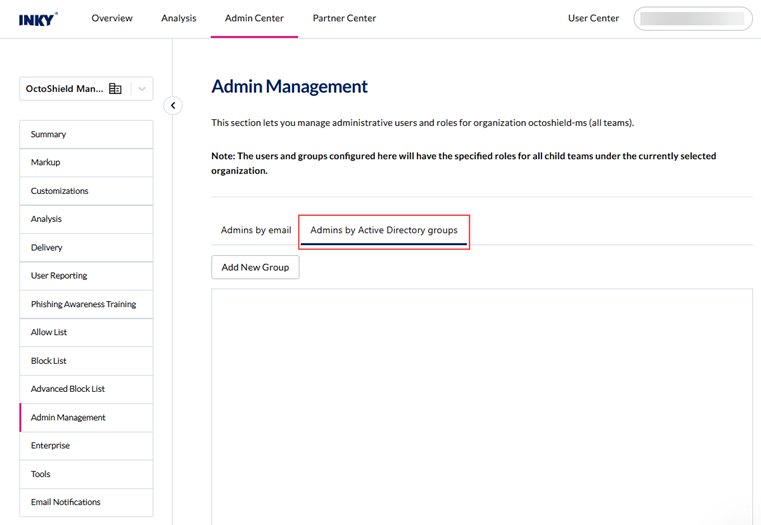Click the user account field

pyautogui.click(x=693, y=18)
